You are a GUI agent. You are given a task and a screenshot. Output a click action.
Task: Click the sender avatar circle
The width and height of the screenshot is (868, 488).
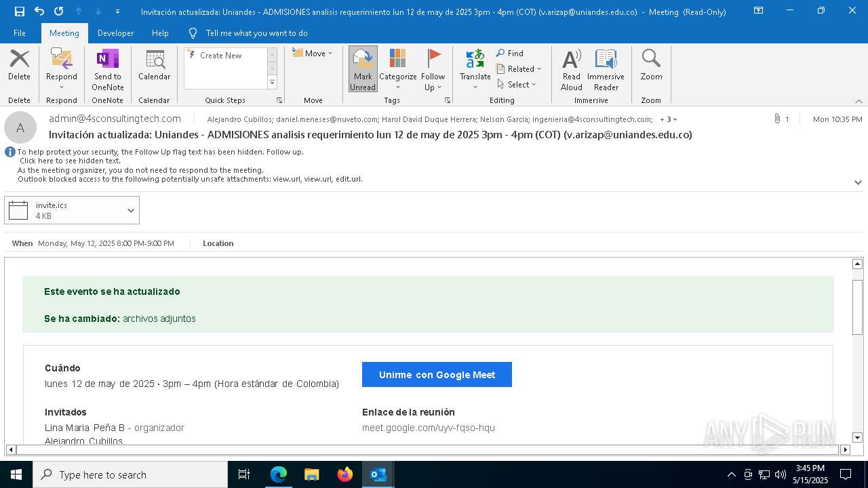20,127
